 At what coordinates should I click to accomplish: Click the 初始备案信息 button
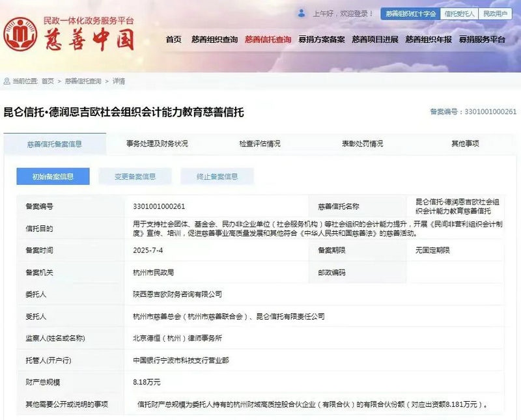click(53, 176)
